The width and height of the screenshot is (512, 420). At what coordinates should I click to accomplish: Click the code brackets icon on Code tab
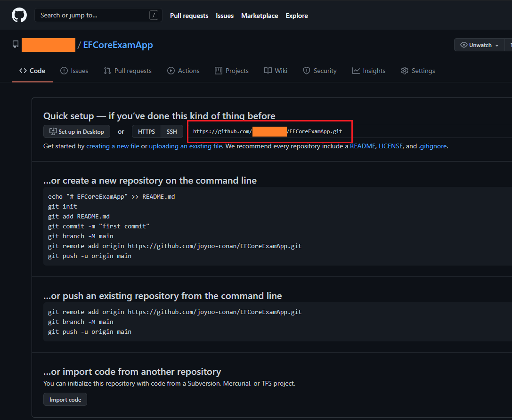coord(23,71)
